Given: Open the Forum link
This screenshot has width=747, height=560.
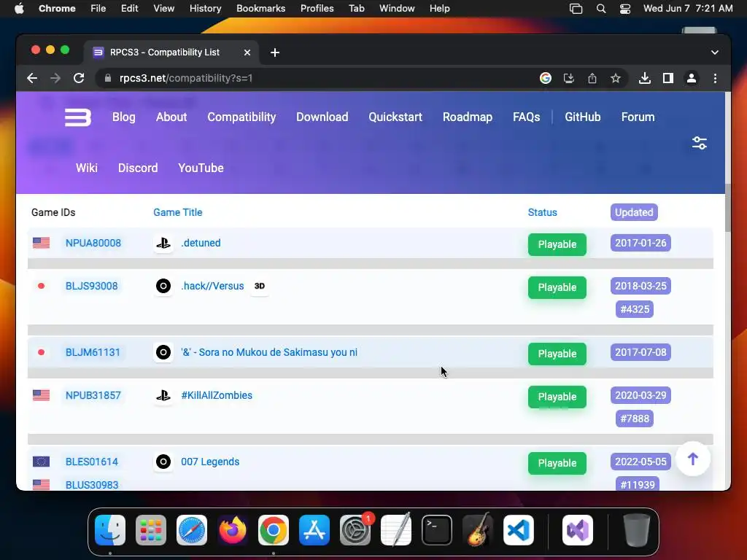Looking at the screenshot, I should click(638, 117).
